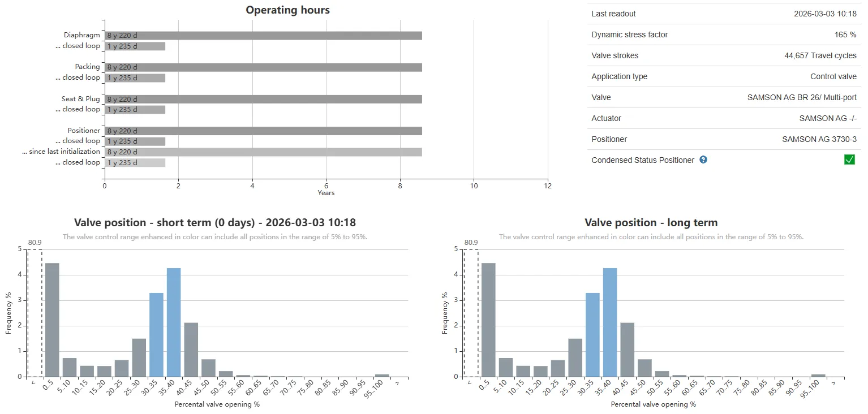Click the green check mark status indicator
The width and height of the screenshot is (868, 414).
click(x=849, y=160)
